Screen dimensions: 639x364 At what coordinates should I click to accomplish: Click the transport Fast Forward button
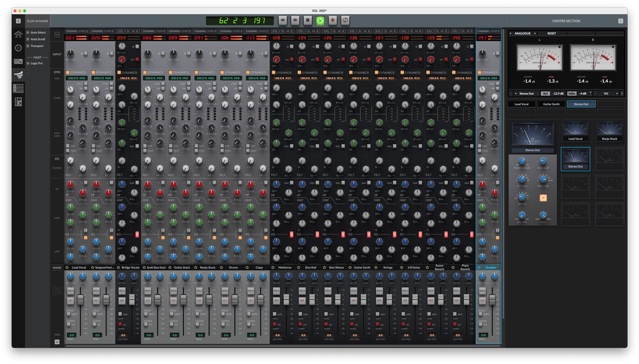tap(295, 20)
